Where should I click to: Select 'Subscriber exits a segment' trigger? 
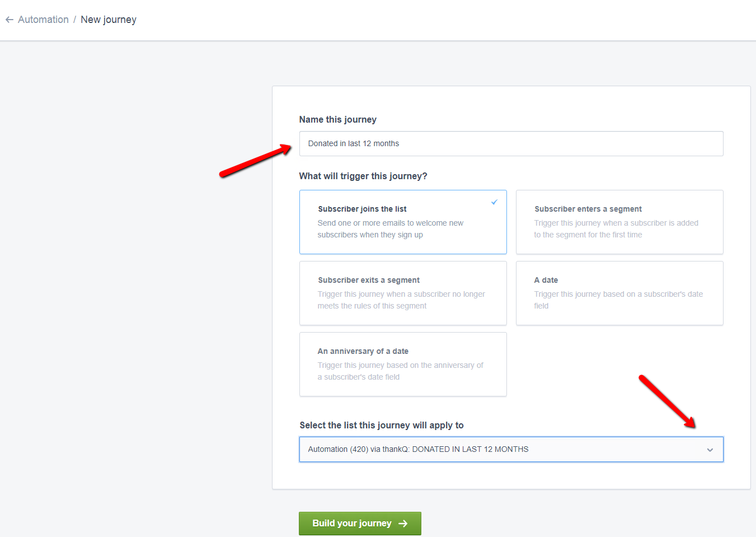click(403, 293)
